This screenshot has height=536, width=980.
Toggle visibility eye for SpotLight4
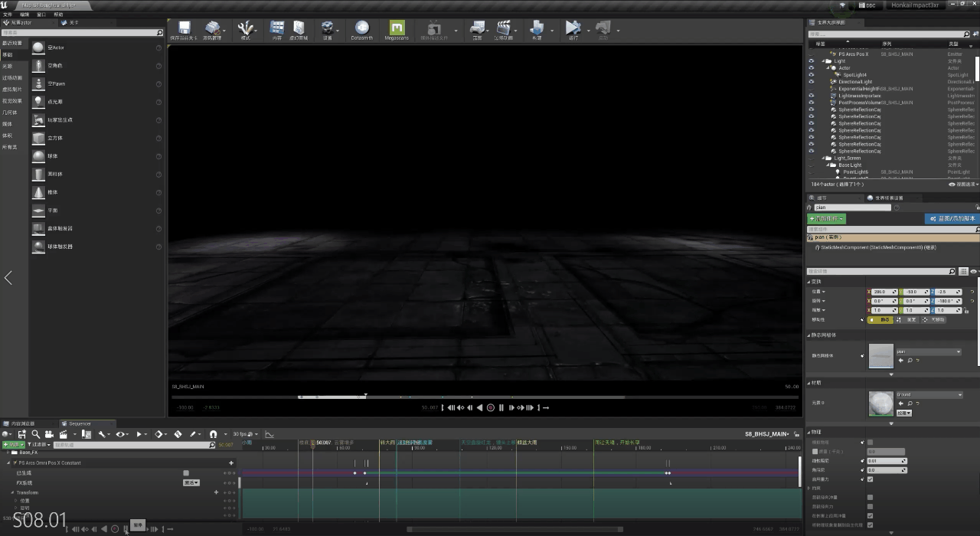tap(812, 75)
